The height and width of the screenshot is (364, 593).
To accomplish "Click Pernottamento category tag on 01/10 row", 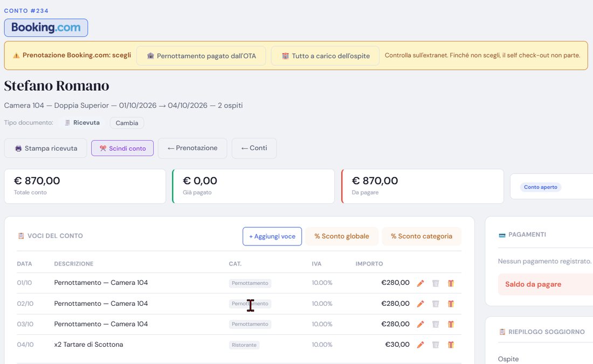I will click(x=250, y=283).
